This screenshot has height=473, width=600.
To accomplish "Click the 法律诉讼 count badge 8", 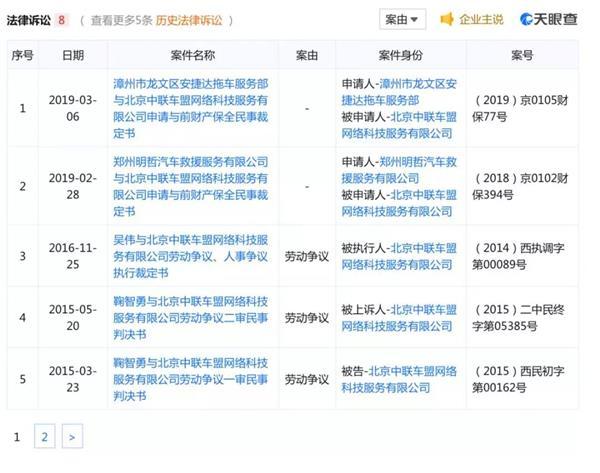I will tap(62, 20).
